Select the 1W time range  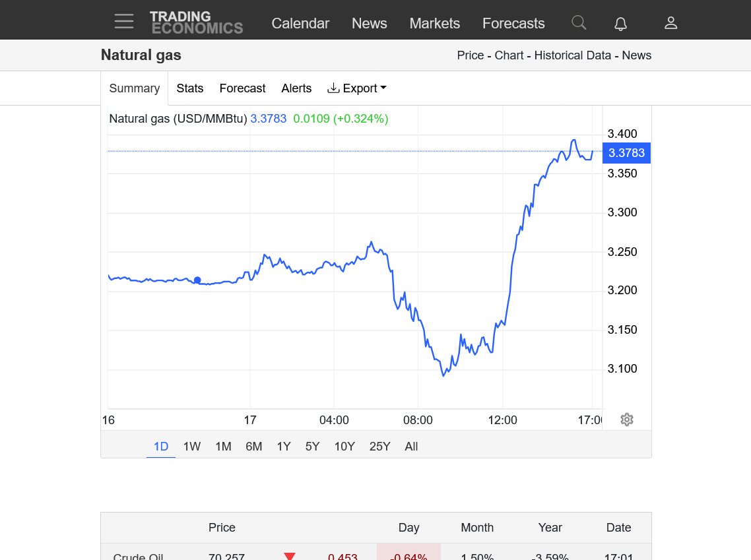click(x=192, y=447)
